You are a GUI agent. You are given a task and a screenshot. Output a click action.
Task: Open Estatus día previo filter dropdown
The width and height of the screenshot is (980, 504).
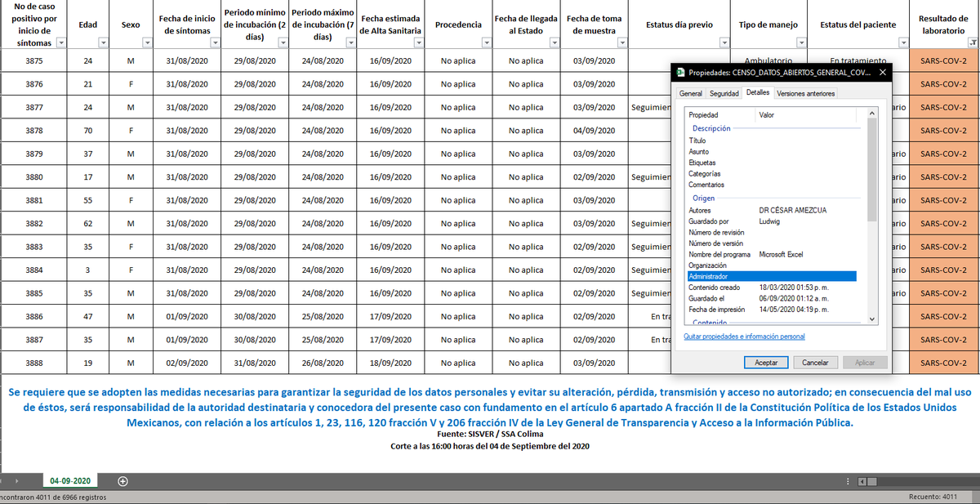pos(724,43)
